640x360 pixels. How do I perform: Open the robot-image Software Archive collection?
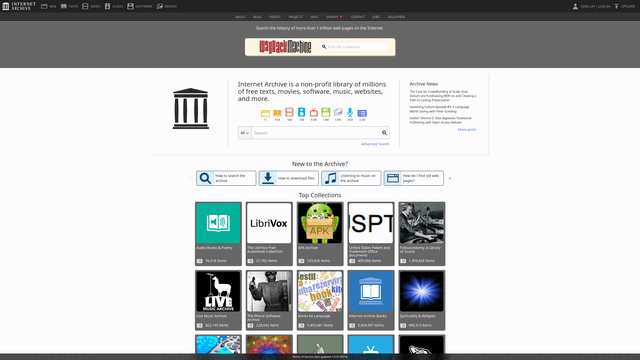269,300
